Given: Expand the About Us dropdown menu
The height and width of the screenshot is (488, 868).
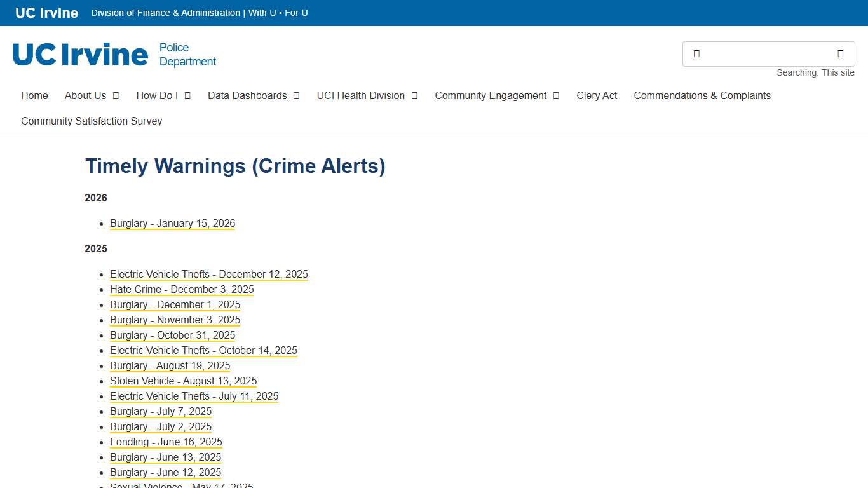Looking at the screenshot, I should pyautogui.click(x=91, y=95).
